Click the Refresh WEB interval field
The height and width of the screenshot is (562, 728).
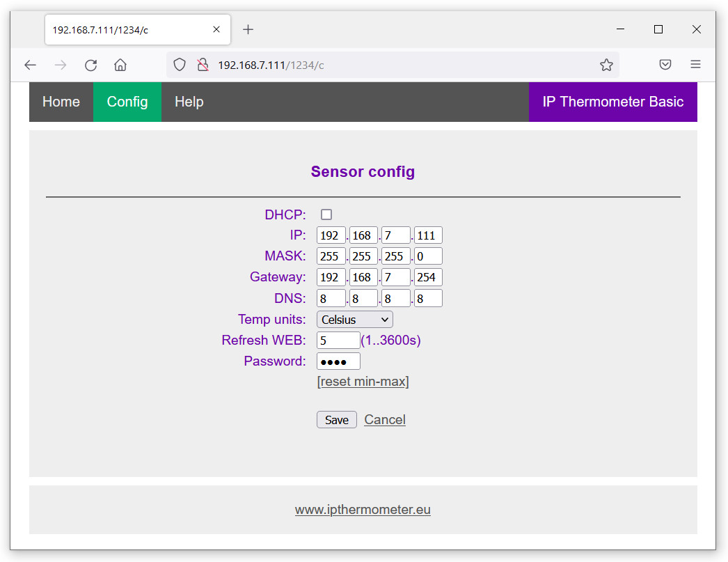click(x=338, y=341)
